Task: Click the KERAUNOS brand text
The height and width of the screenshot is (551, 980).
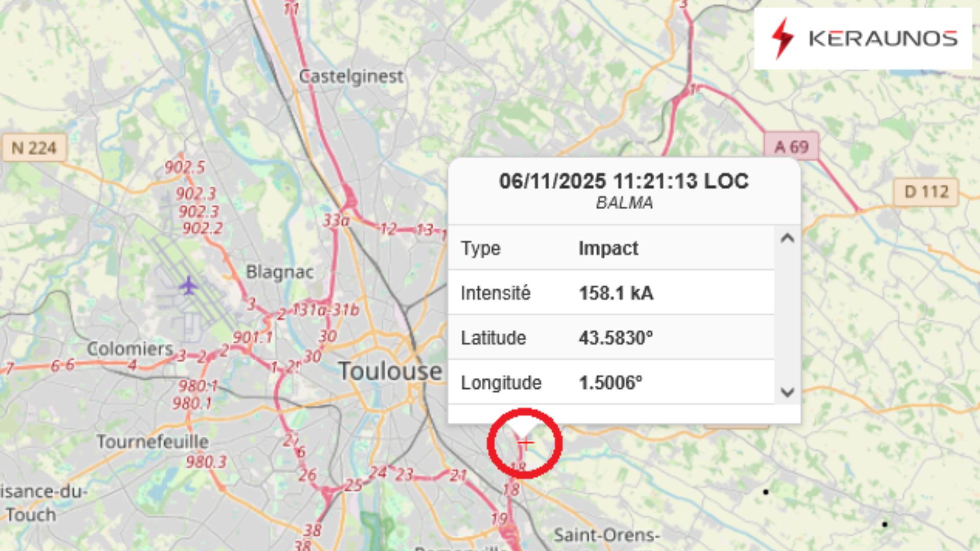Action: pos(883,39)
